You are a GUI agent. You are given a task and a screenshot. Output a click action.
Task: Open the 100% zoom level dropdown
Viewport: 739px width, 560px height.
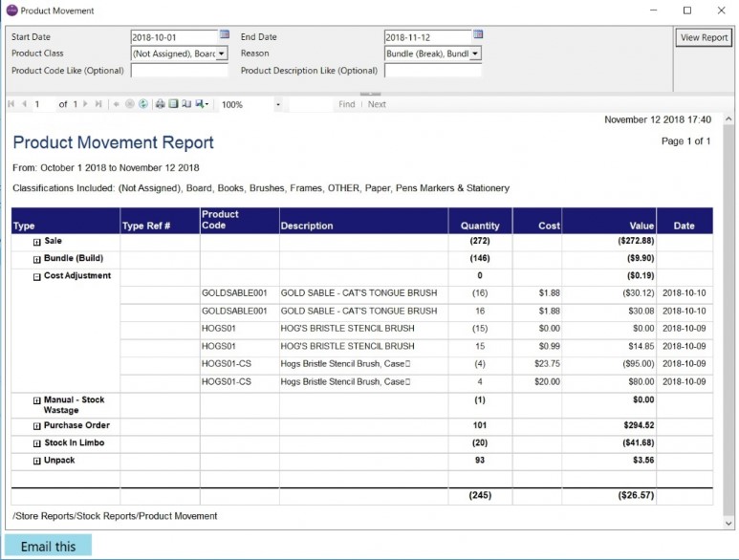[278, 104]
